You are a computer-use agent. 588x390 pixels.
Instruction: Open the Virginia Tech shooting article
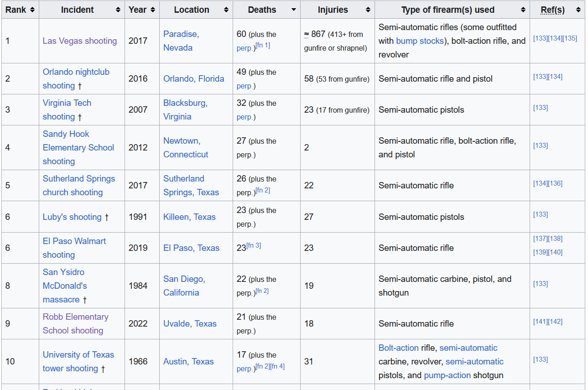(67, 109)
